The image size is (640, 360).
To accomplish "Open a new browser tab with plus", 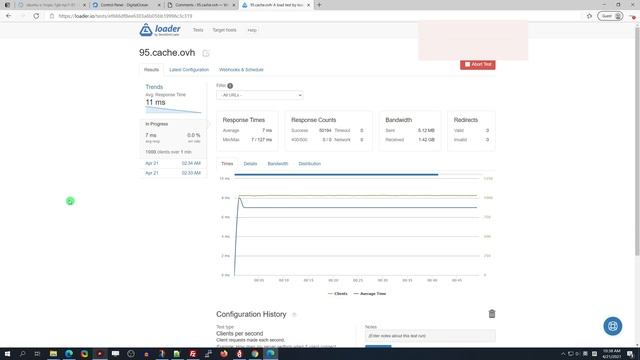I will point(319,5).
